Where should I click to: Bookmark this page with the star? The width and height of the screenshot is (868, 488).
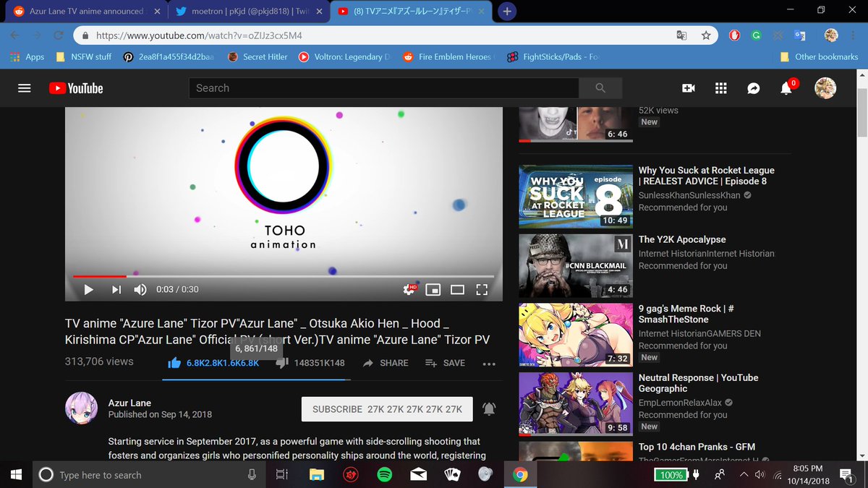pyautogui.click(x=706, y=35)
